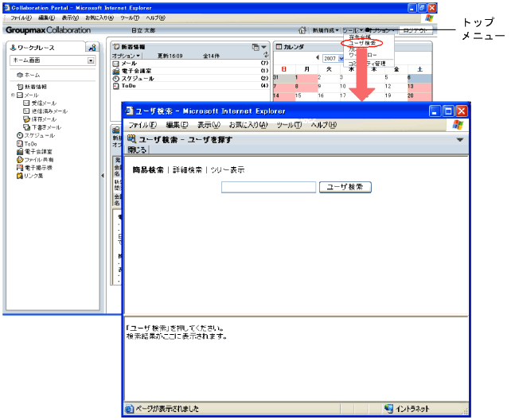
Task: Click the 保存メール folder icon in sidebar
Action: pyautogui.click(x=26, y=119)
